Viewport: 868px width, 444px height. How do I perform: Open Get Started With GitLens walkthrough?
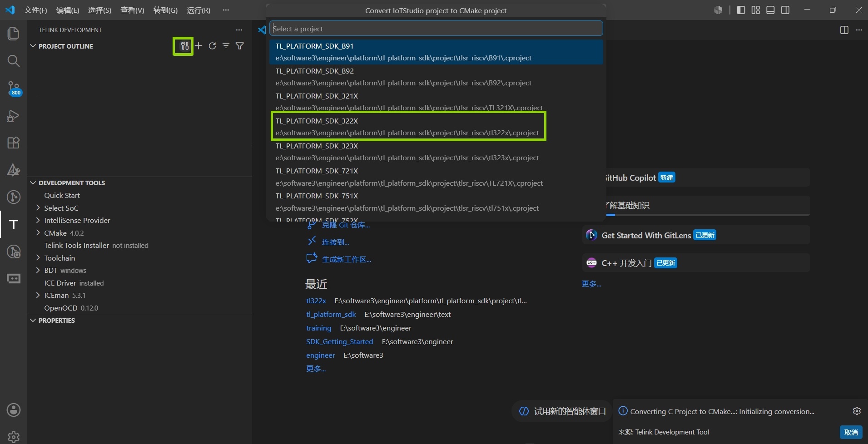tap(696, 235)
